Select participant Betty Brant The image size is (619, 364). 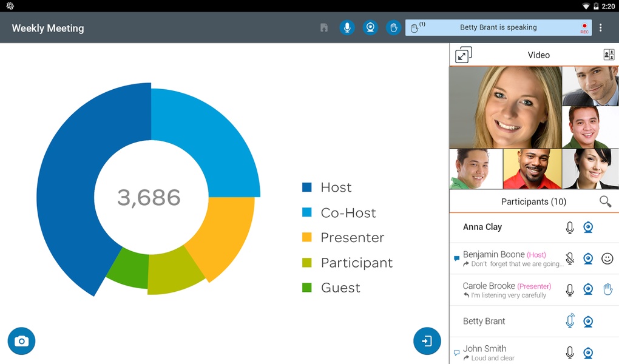tap(484, 322)
